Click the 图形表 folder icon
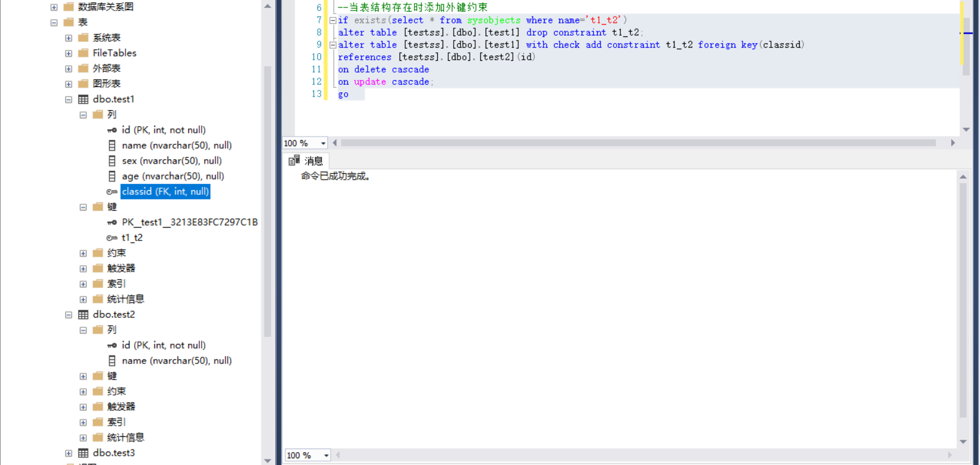 84,84
